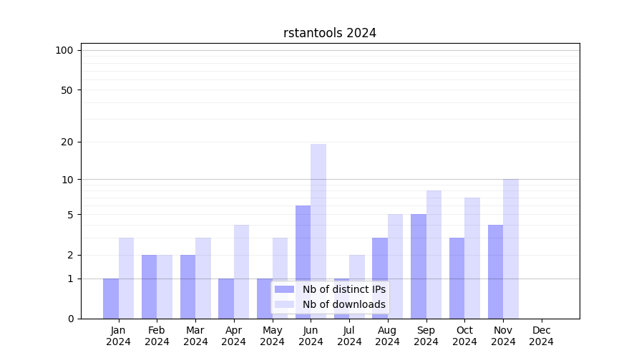Click the light blue legend swatch for downloads

(284, 304)
